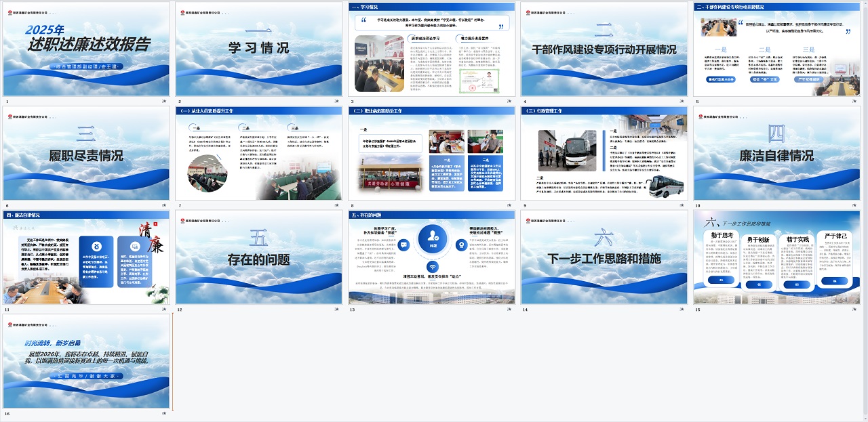Select the 2025年述职述廉述效报告 title slide
The height and width of the screenshot is (422, 868).
(x=87, y=49)
